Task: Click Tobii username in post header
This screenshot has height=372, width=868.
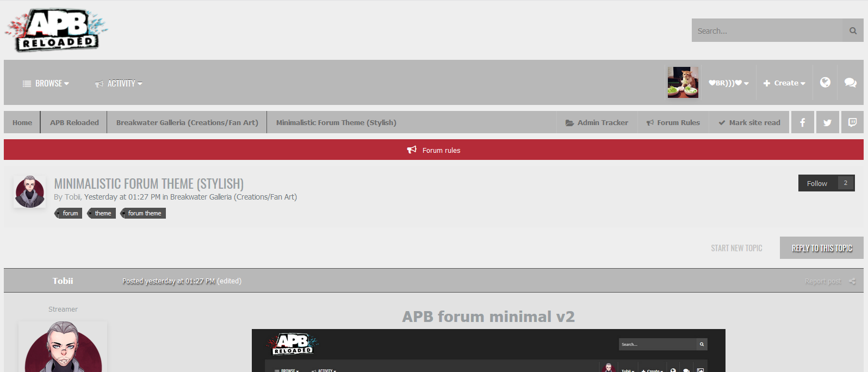Action: [x=63, y=281]
